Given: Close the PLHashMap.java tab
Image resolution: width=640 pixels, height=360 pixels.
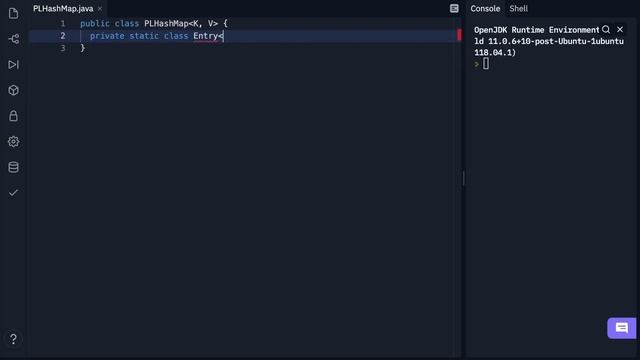Looking at the screenshot, I should pyautogui.click(x=100, y=9).
